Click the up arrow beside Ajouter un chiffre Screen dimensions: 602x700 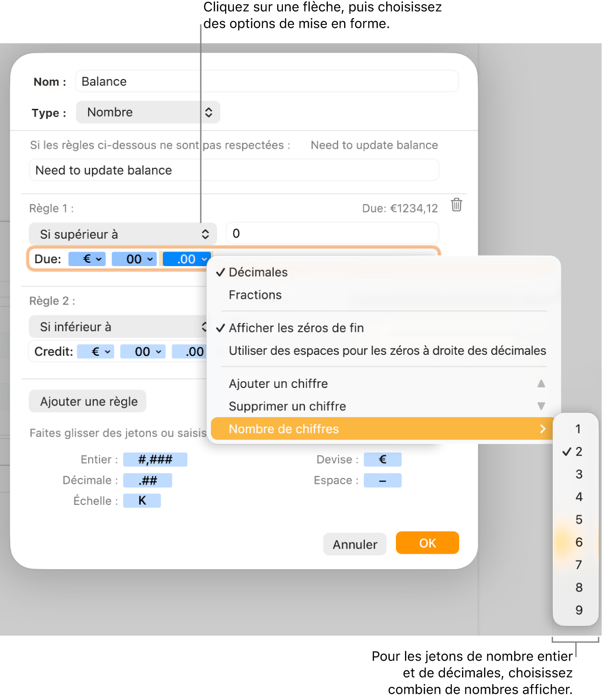[541, 384]
